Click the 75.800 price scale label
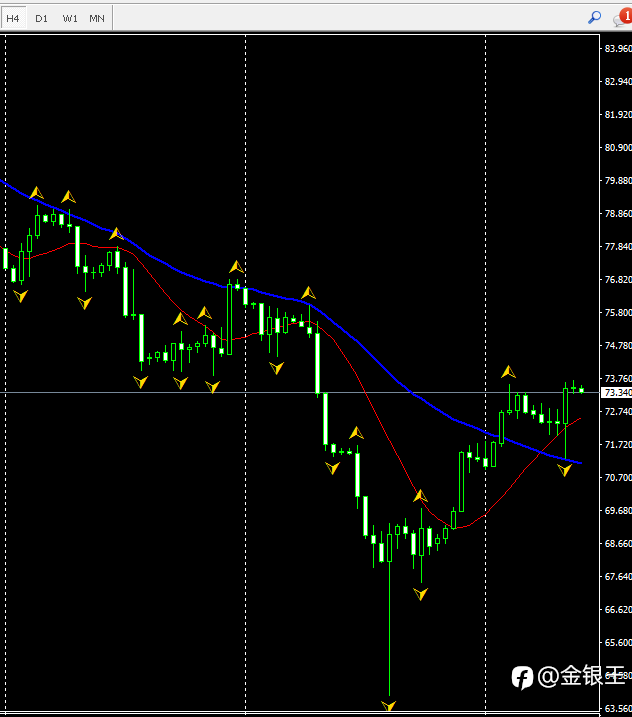 click(x=618, y=312)
